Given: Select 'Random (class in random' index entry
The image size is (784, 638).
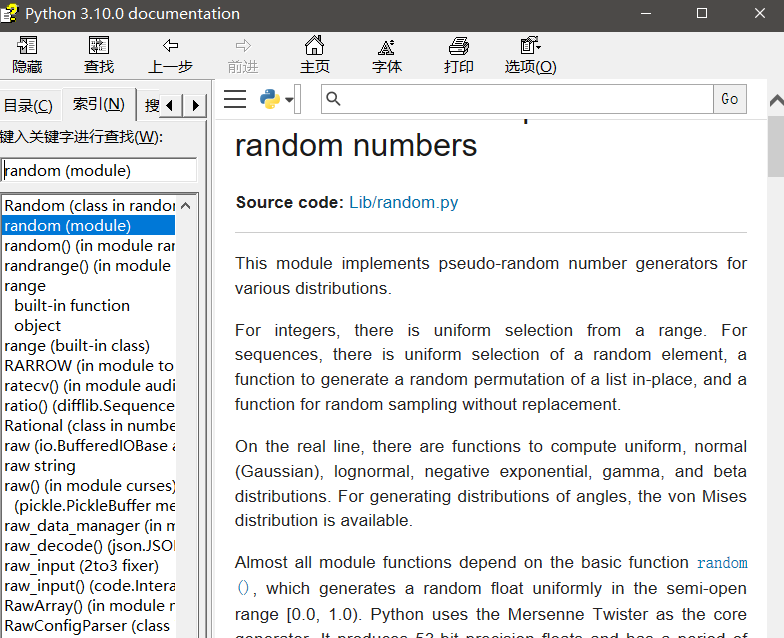Looking at the screenshot, I should coord(90,206).
